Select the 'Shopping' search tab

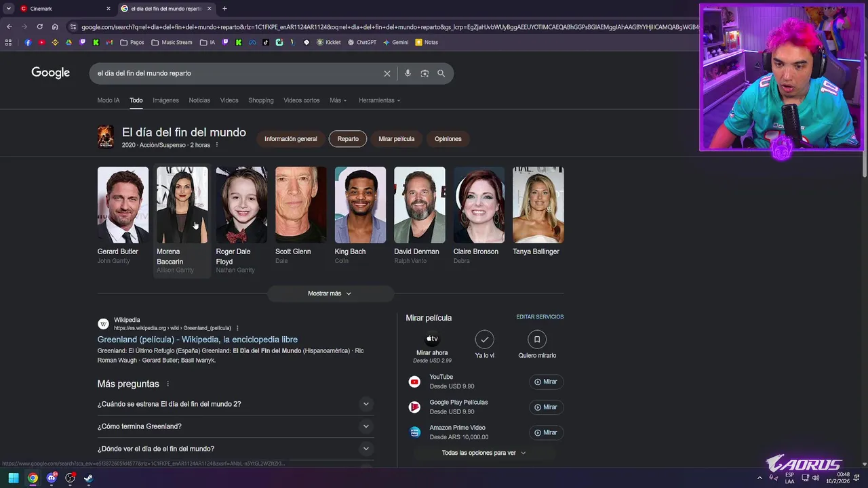click(x=261, y=100)
